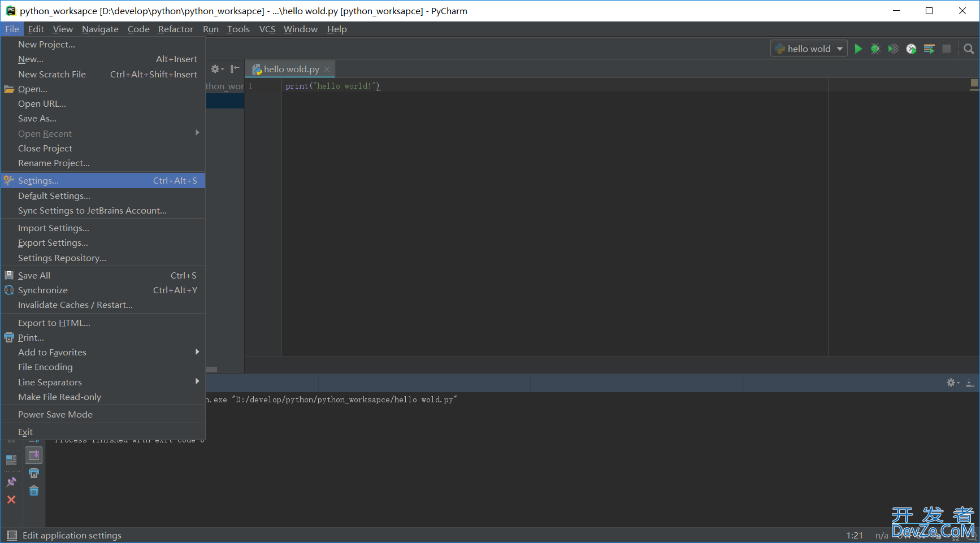Open the Refactor menu
Viewport: 980px width, 543px height.
176,29
